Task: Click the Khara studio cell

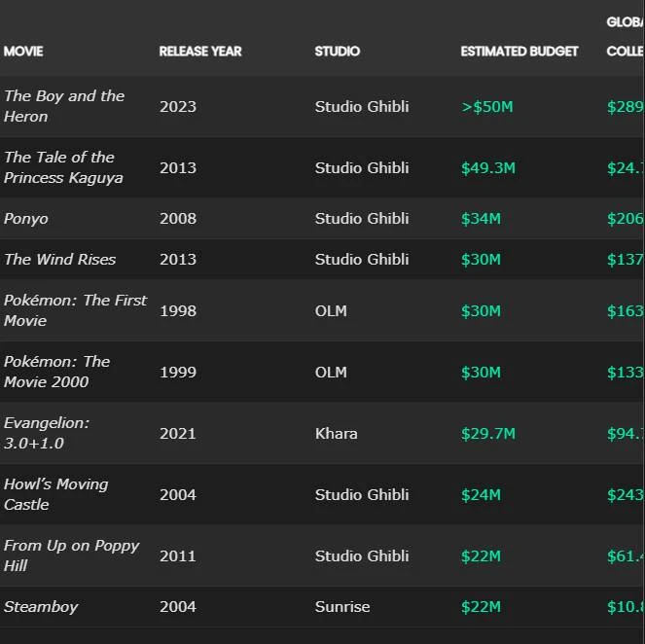Action: pyautogui.click(x=336, y=434)
